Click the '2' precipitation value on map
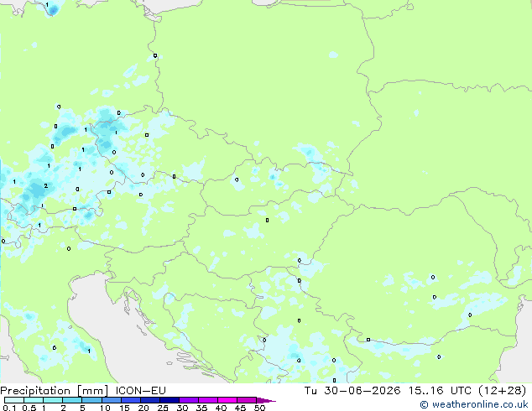 point(46,186)
